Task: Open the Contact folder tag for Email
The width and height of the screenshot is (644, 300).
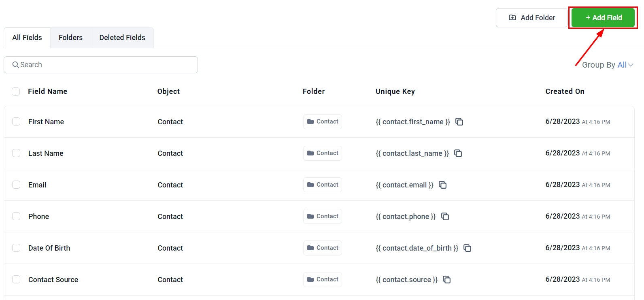Action: pos(323,185)
